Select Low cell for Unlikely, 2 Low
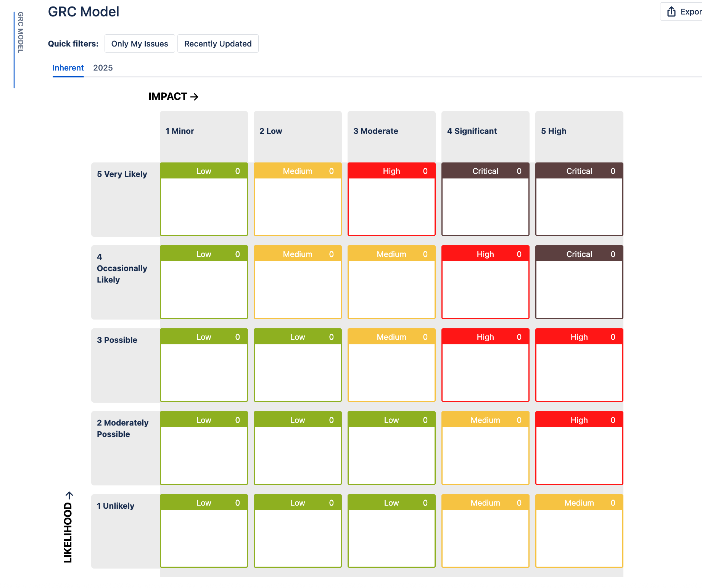This screenshot has width=702, height=588. click(298, 531)
